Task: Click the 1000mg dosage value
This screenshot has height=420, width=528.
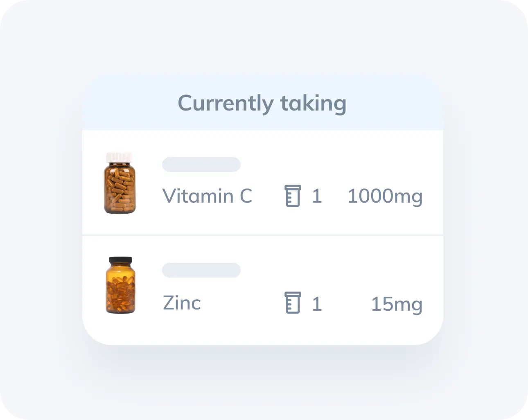Action: [x=385, y=196]
